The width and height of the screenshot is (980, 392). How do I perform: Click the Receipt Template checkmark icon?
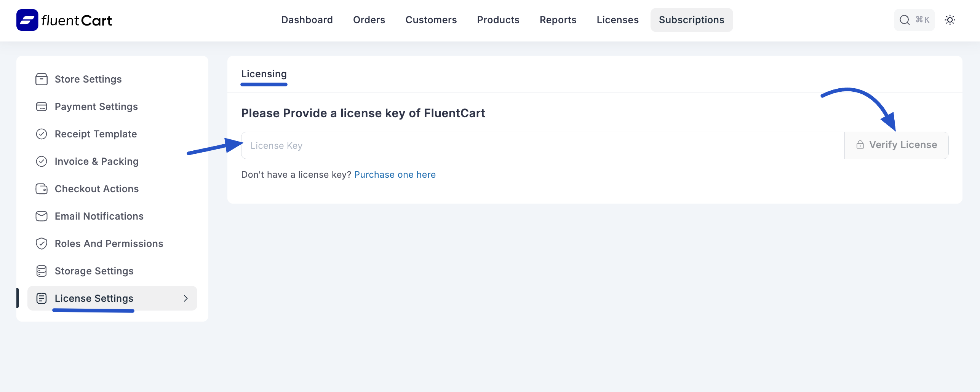pos(42,134)
